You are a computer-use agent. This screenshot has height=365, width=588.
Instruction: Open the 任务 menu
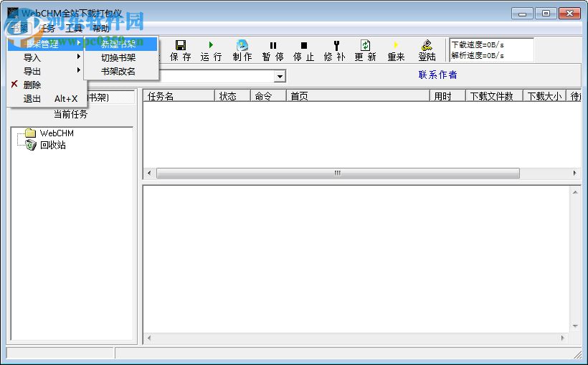pyautogui.click(x=47, y=28)
